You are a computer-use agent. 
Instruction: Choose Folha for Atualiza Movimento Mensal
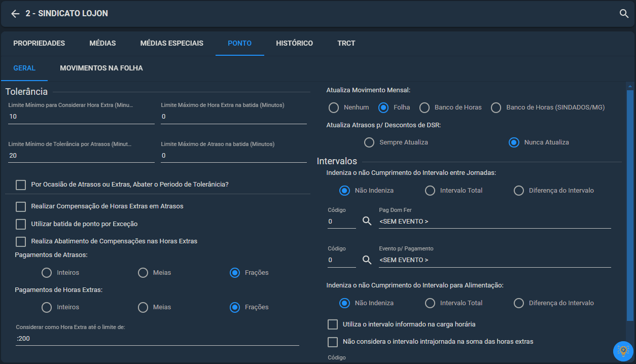click(x=383, y=107)
